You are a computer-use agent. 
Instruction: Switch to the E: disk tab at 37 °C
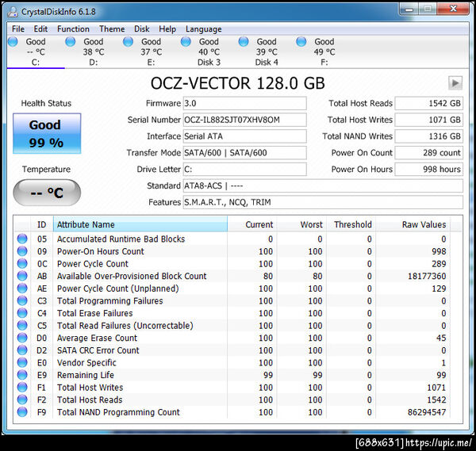pyautogui.click(x=152, y=52)
